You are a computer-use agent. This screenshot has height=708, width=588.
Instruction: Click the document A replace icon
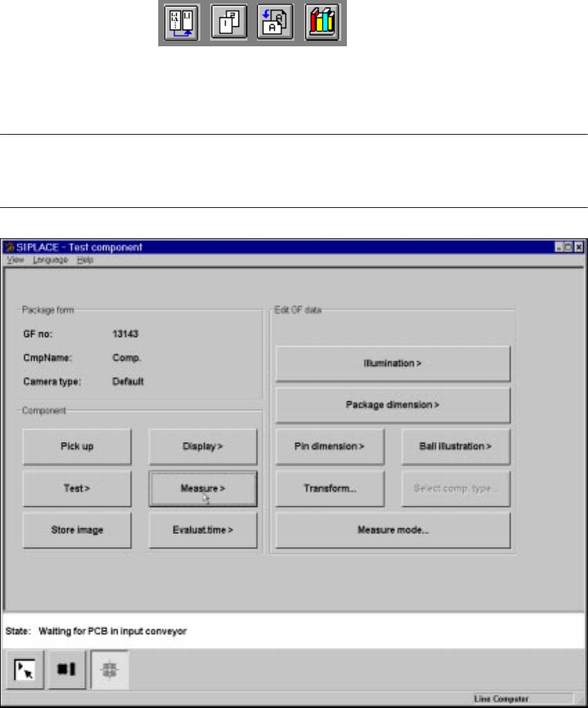tap(275, 23)
